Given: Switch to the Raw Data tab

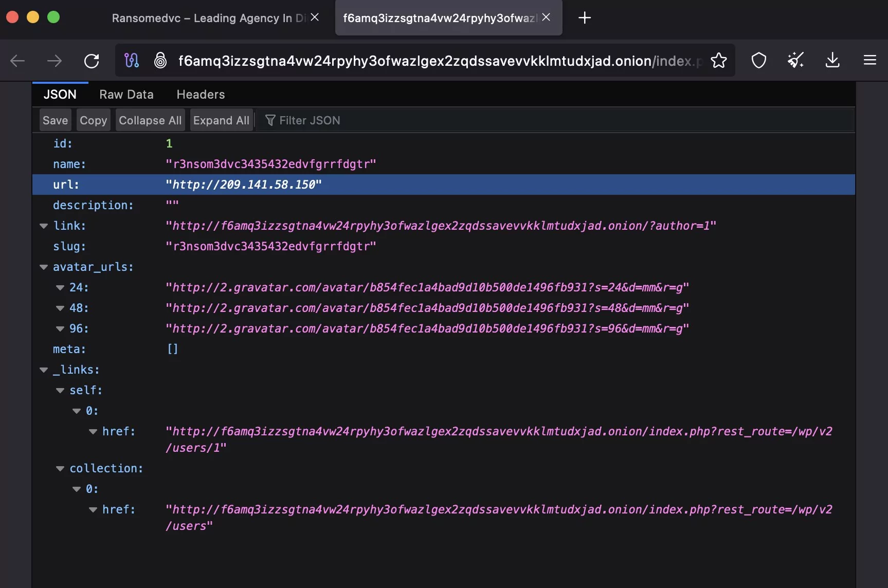Looking at the screenshot, I should click(126, 95).
